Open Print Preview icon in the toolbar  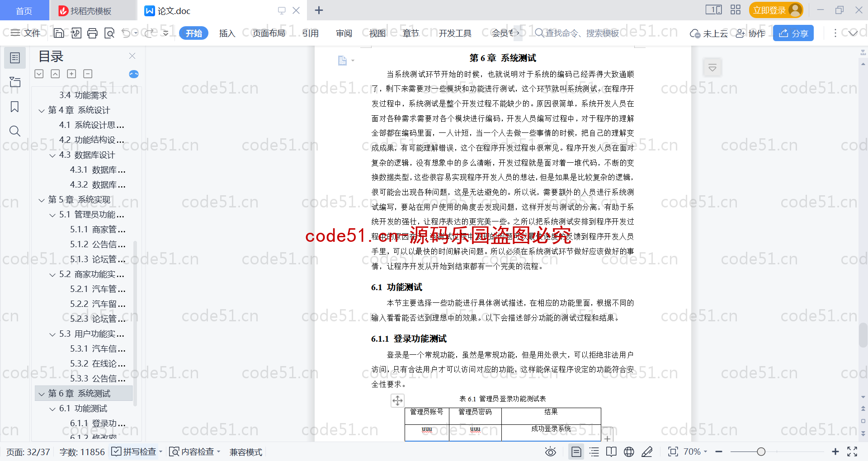click(109, 33)
